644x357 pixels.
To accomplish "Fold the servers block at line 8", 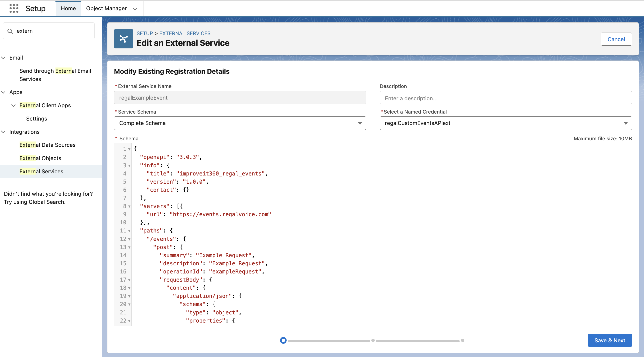I will tap(129, 206).
